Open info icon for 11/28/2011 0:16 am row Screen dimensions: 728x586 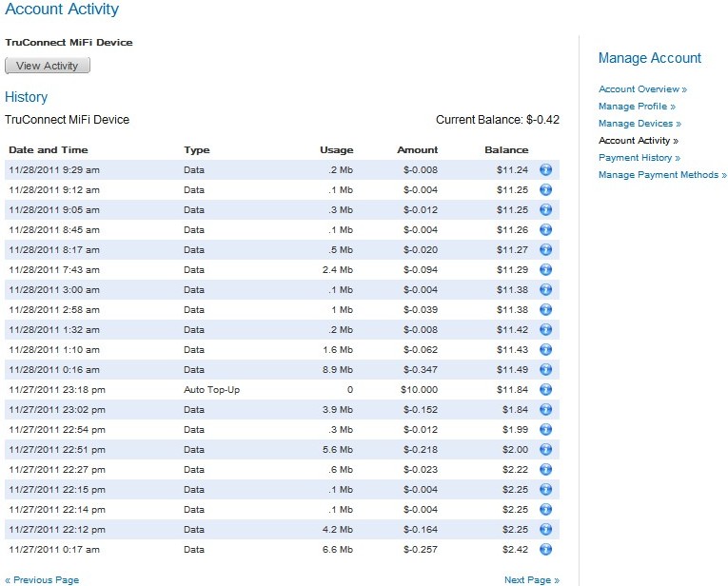[x=545, y=369]
